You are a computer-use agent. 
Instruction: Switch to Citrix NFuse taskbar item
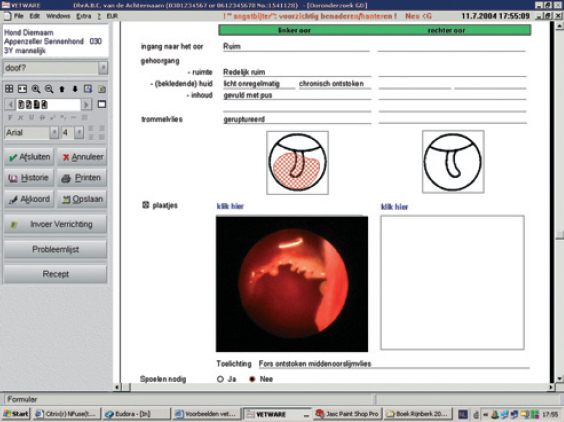(x=66, y=414)
